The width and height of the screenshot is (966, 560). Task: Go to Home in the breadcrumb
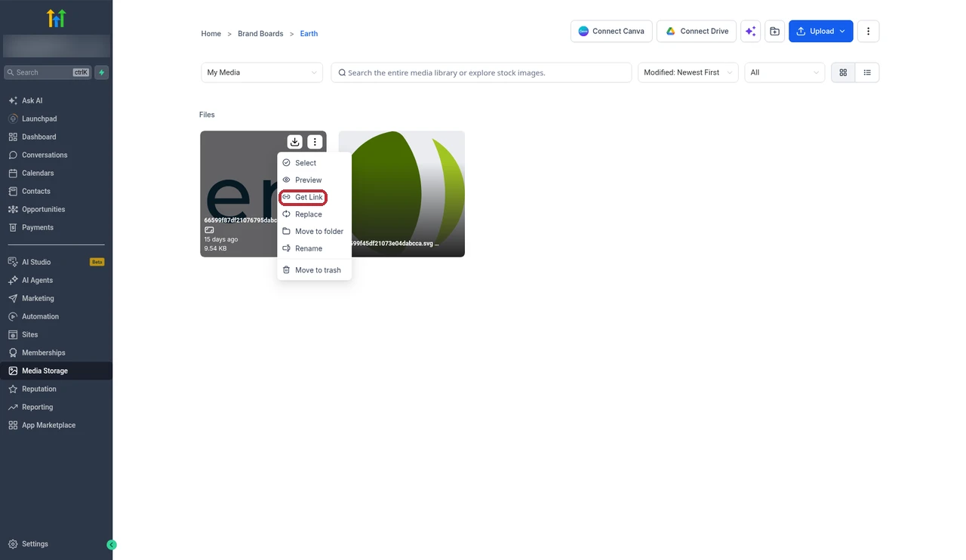[x=211, y=33]
